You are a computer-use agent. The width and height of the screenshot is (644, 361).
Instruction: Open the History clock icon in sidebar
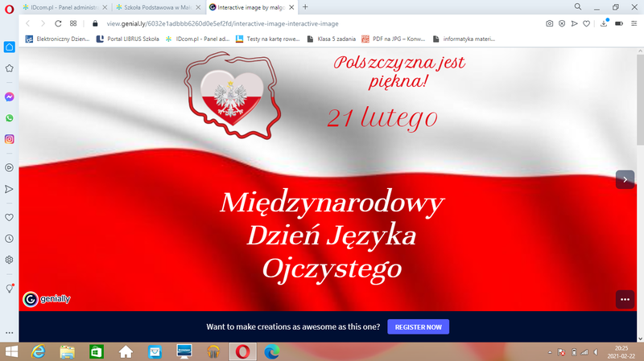click(9, 239)
